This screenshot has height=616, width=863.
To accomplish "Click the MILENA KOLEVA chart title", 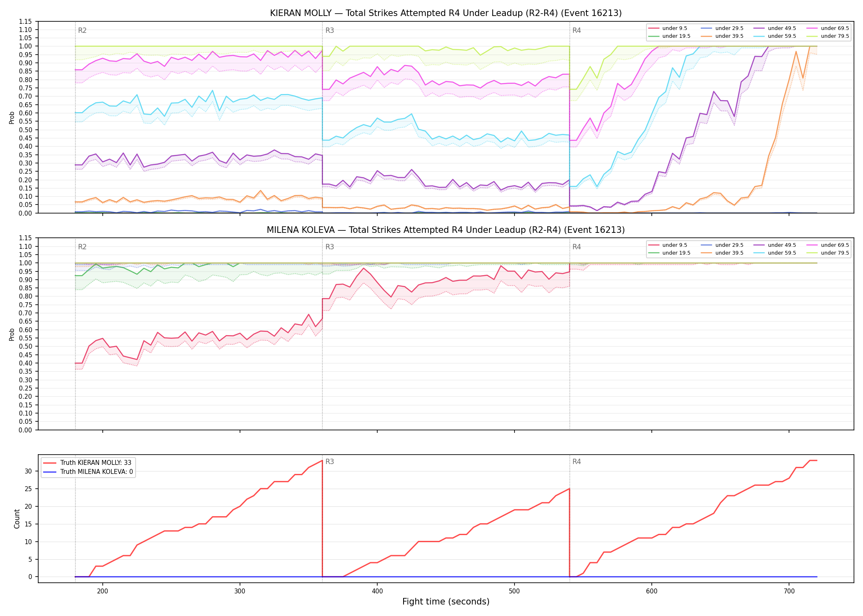I will 445,230.
